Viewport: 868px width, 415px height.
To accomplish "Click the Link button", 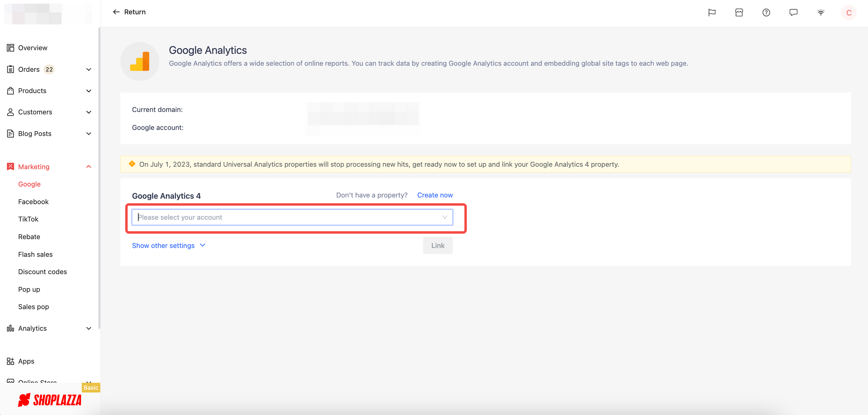I will [438, 245].
